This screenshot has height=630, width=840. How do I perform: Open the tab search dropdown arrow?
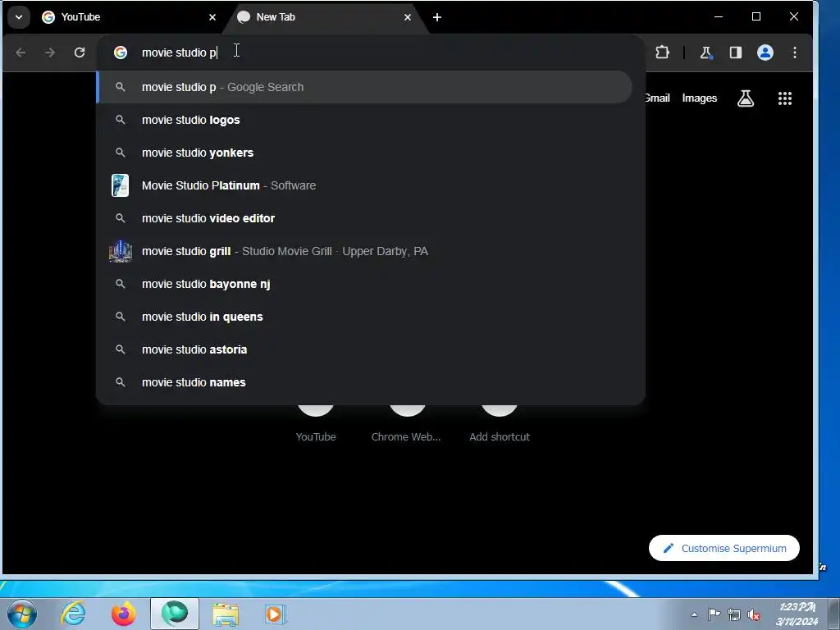pyautogui.click(x=19, y=17)
